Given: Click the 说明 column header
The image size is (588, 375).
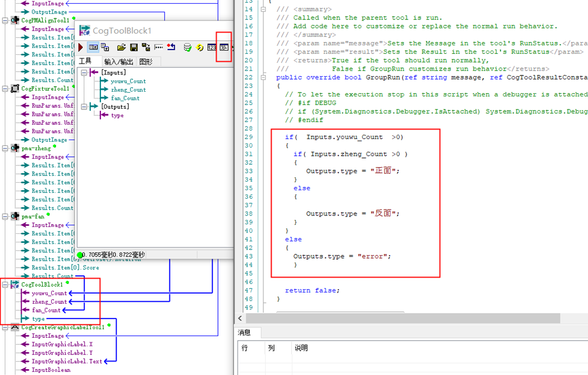Looking at the screenshot, I should pyautogui.click(x=301, y=348).
